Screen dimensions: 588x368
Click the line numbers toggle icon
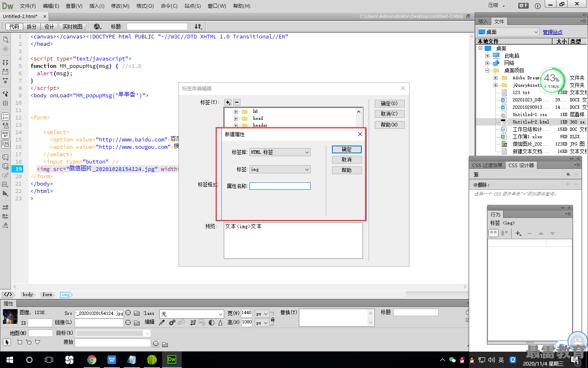click(x=5, y=117)
